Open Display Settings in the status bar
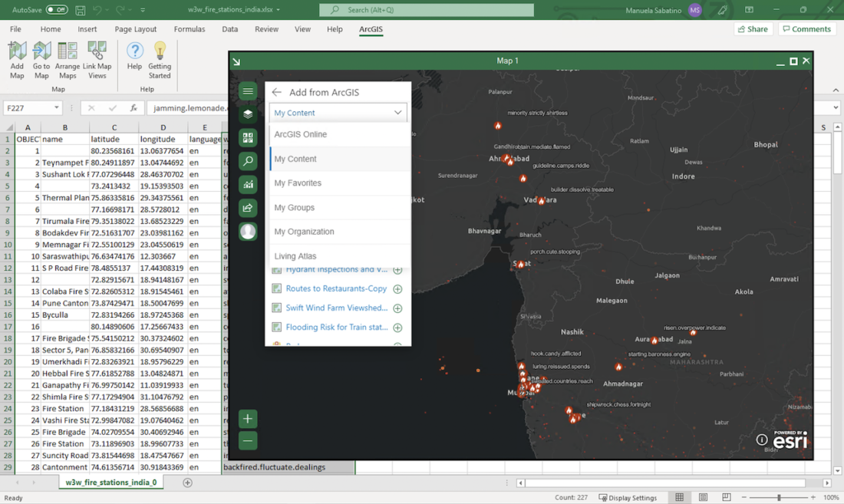Image resolution: width=844 pixels, height=504 pixels. (628, 498)
